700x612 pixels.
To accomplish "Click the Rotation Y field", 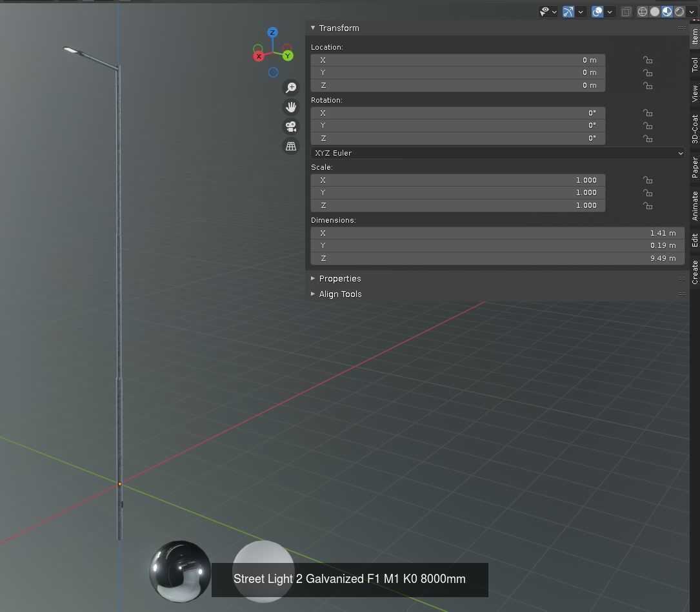I will (x=458, y=125).
